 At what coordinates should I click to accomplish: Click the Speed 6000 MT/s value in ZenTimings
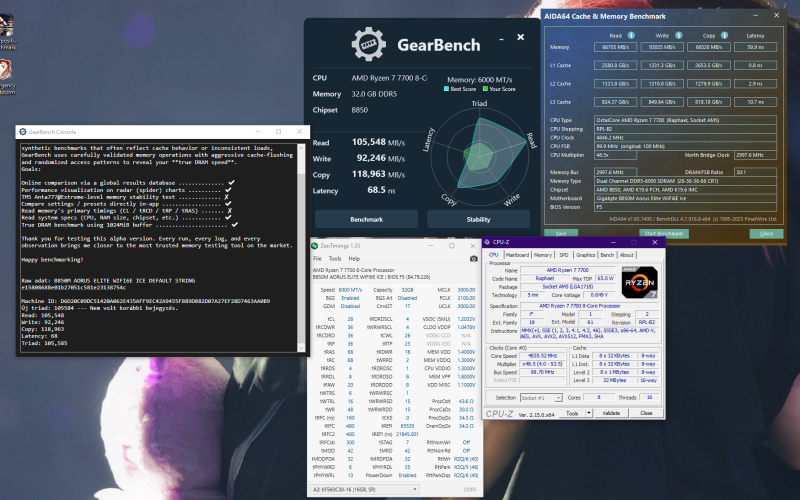(349, 290)
